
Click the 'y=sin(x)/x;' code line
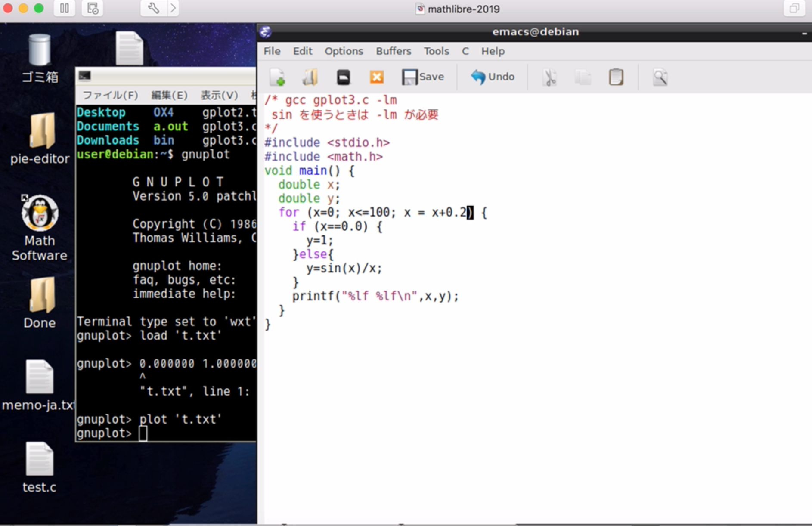coord(344,268)
